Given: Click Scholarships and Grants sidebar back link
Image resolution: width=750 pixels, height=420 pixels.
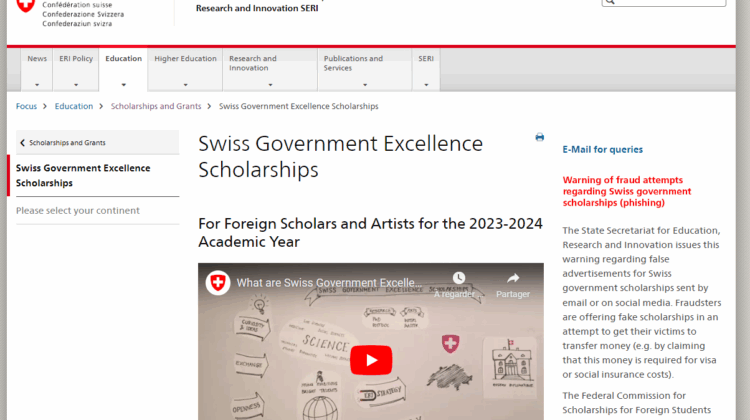Looking at the screenshot, I should (x=98, y=143).
